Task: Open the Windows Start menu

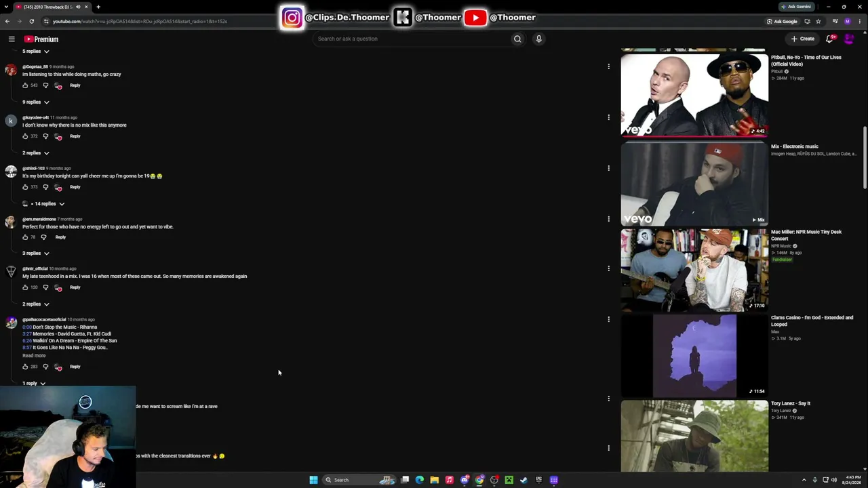Action: [x=313, y=480]
